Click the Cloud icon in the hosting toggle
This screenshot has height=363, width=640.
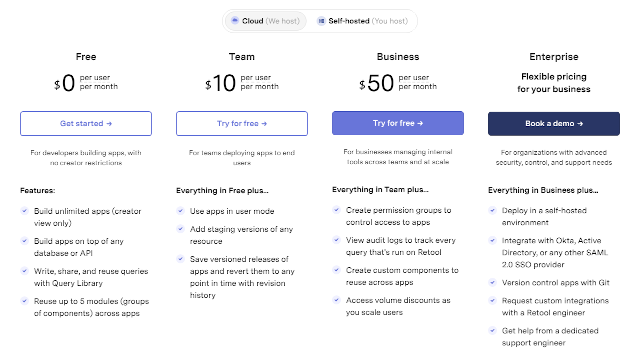click(x=235, y=20)
